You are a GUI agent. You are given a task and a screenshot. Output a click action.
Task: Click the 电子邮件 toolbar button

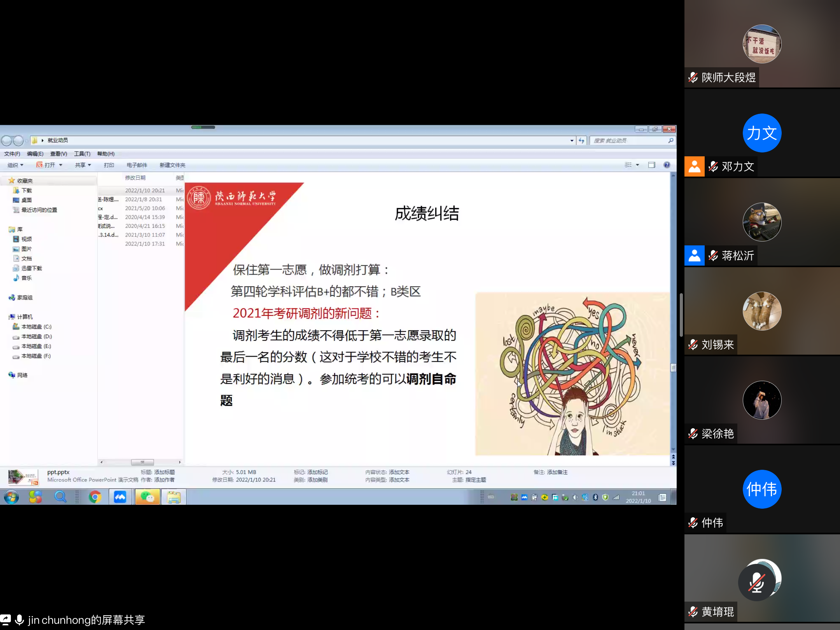click(x=137, y=165)
